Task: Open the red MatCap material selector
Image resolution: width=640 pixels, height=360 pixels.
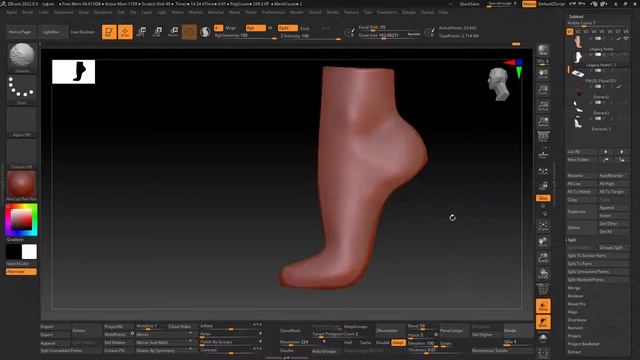Action: (21, 186)
